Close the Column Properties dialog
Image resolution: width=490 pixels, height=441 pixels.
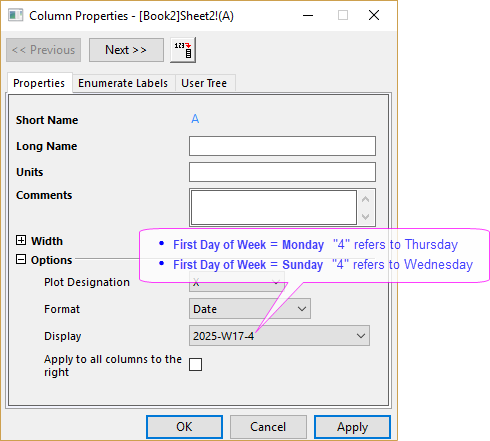point(374,15)
